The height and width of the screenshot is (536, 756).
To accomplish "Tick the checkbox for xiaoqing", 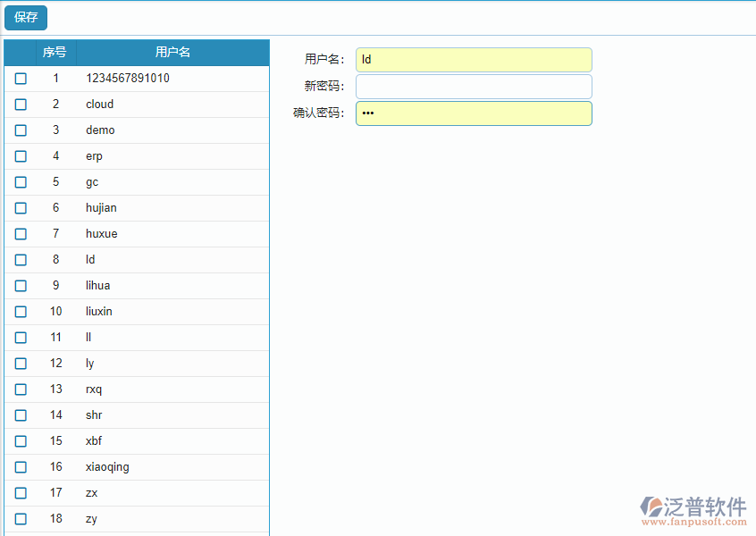I will click(21, 466).
